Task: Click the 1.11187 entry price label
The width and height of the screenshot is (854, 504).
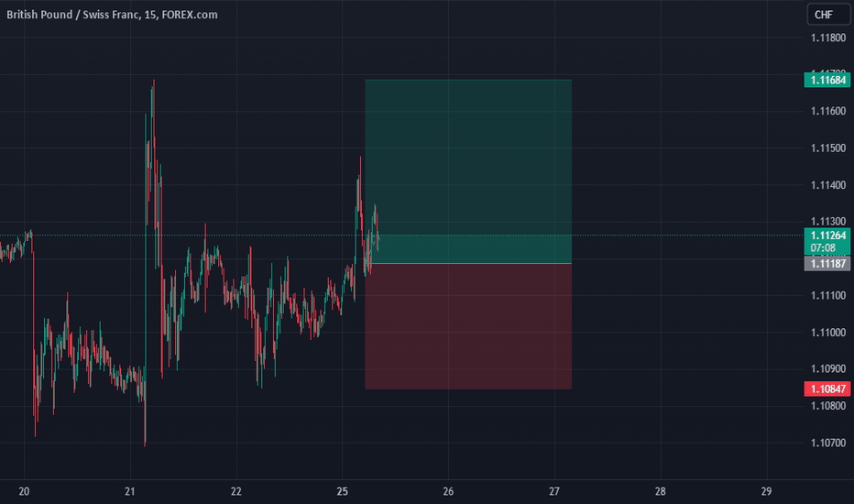Action: coord(827,264)
